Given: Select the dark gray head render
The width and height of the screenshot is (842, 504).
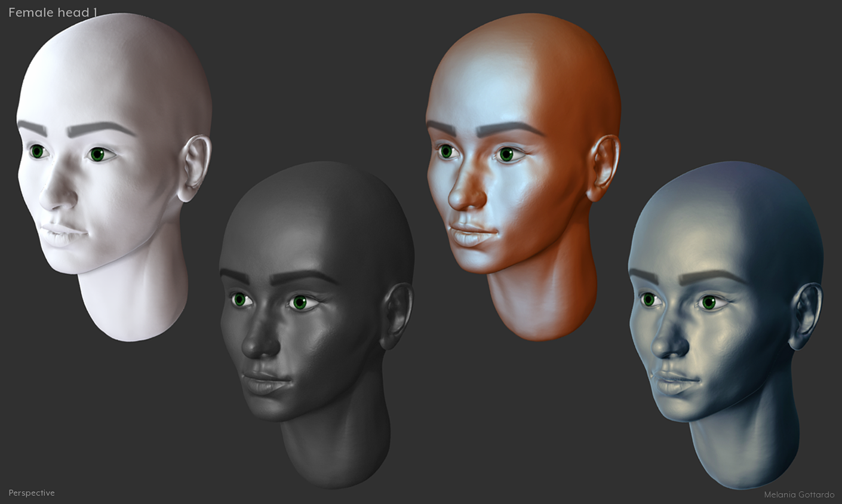Looking at the screenshot, I should pyautogui.click(x=316, y=324).
